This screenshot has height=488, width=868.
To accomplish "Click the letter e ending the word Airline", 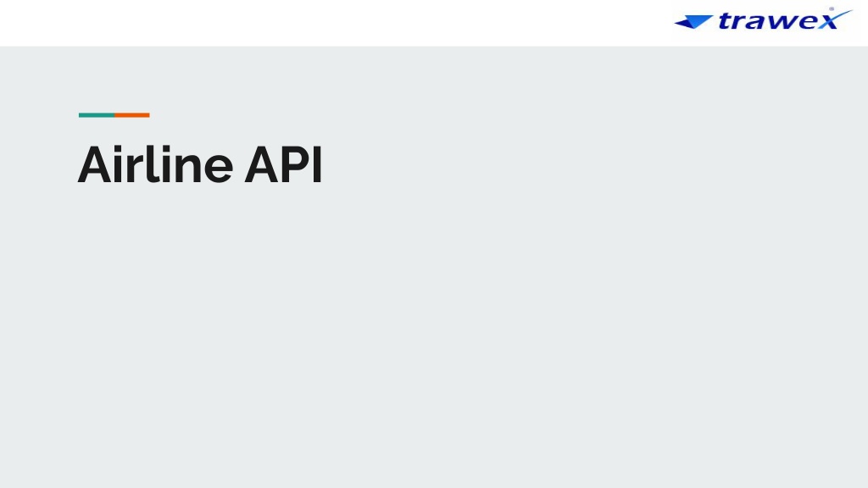I will coord(219,169).
